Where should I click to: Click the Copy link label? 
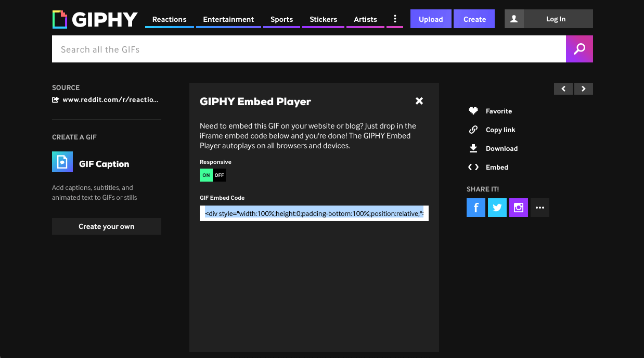click(500, 130)
